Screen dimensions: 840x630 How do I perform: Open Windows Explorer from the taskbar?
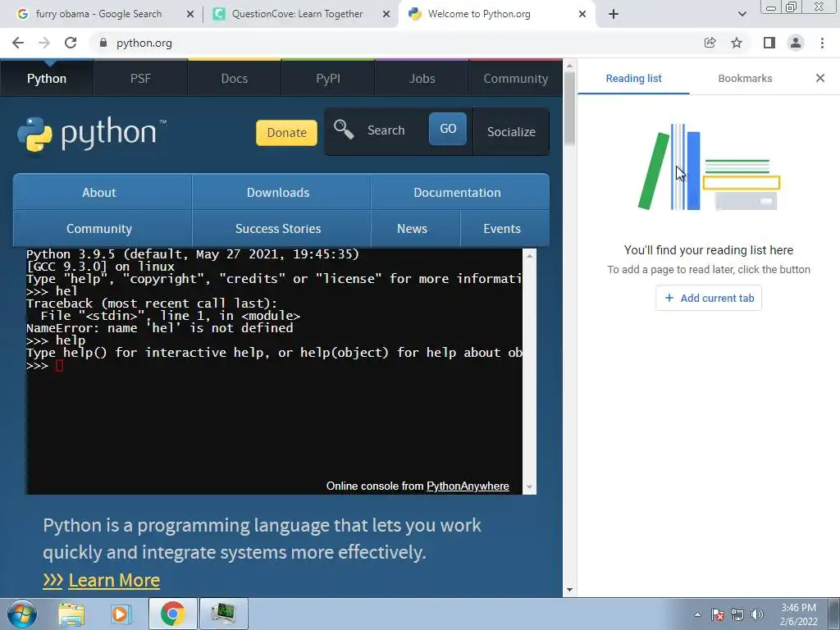click(x=71, y=614)
